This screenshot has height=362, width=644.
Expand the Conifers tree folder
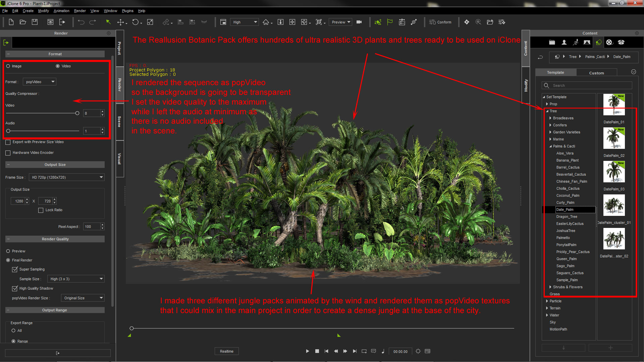(x=550, y=125)
